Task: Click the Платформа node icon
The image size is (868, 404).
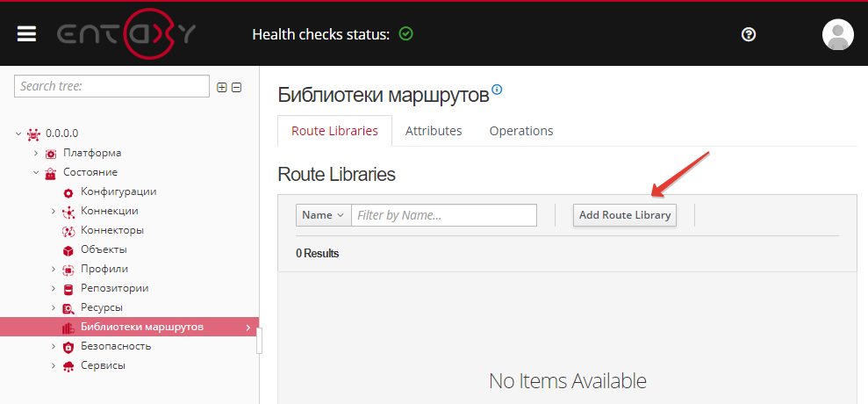Action: pyautogui.click(x=51, y=154)
